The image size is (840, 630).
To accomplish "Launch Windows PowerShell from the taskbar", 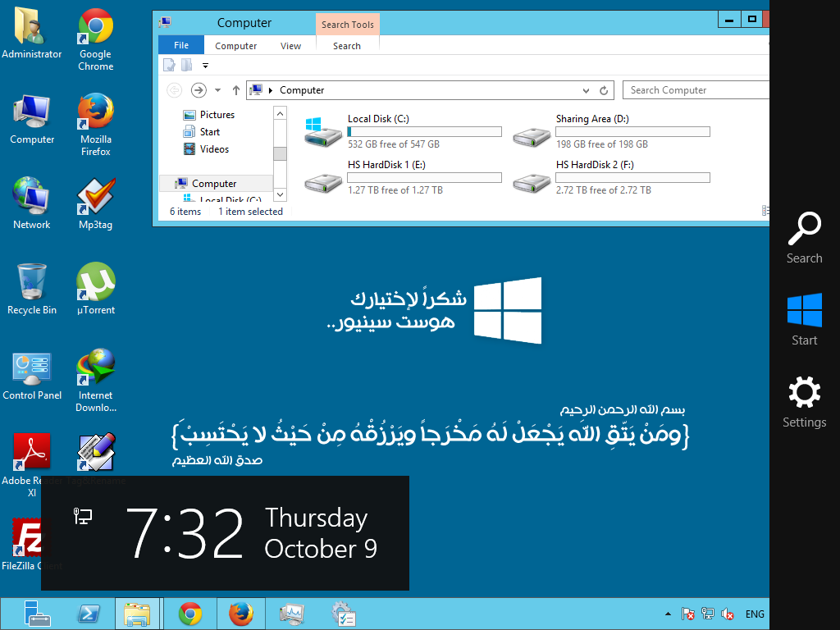I will point(89,614).
